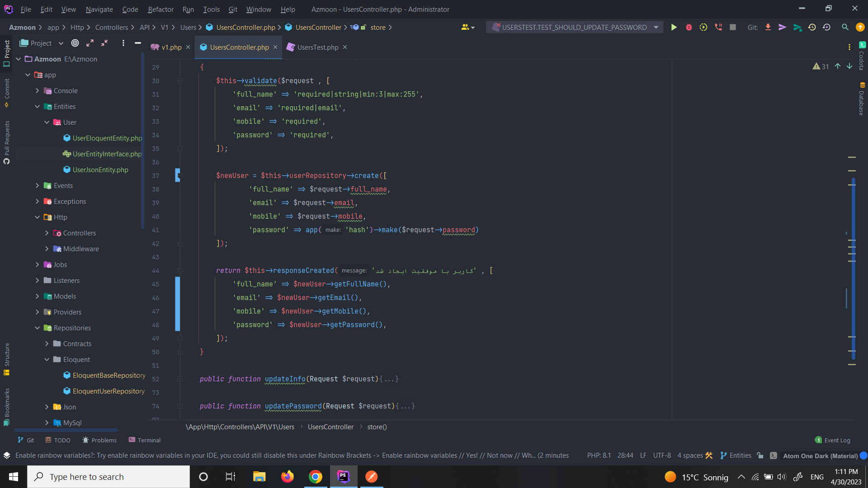The width and height of the screenshot is (868, 488).
Task: Unfold updateInfo function at line 52
Action: coord(180,379)
